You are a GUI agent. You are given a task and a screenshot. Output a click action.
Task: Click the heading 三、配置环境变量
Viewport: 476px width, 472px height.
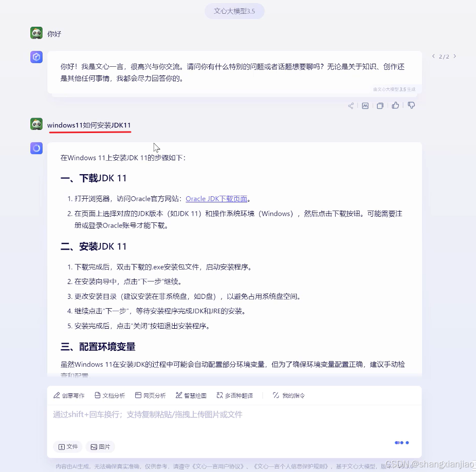point(98,346)
